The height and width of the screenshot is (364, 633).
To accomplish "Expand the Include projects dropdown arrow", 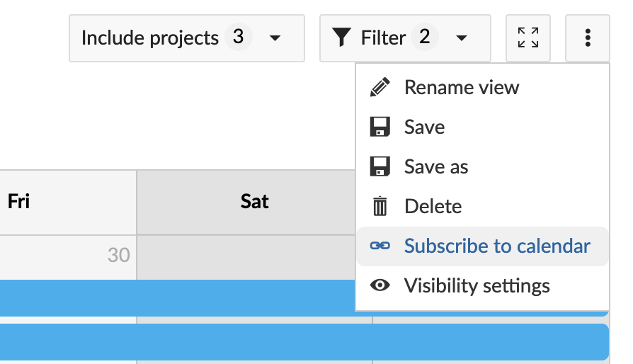I will [x=275, y=38].
